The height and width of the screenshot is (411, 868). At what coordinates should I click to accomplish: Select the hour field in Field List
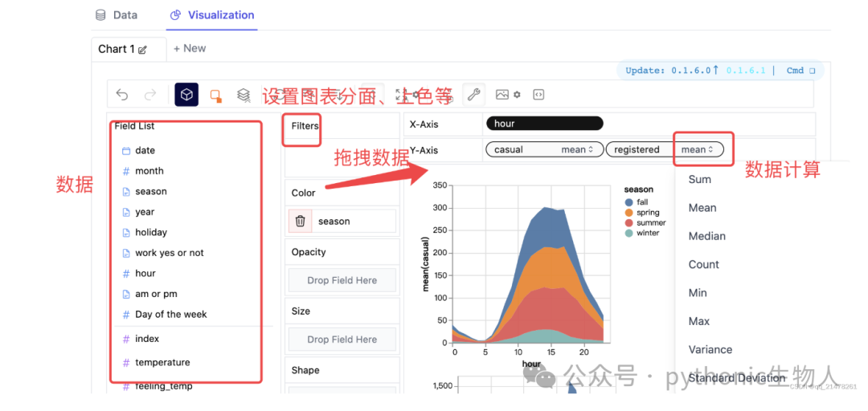pyautogui.click(x=145, y=273)
